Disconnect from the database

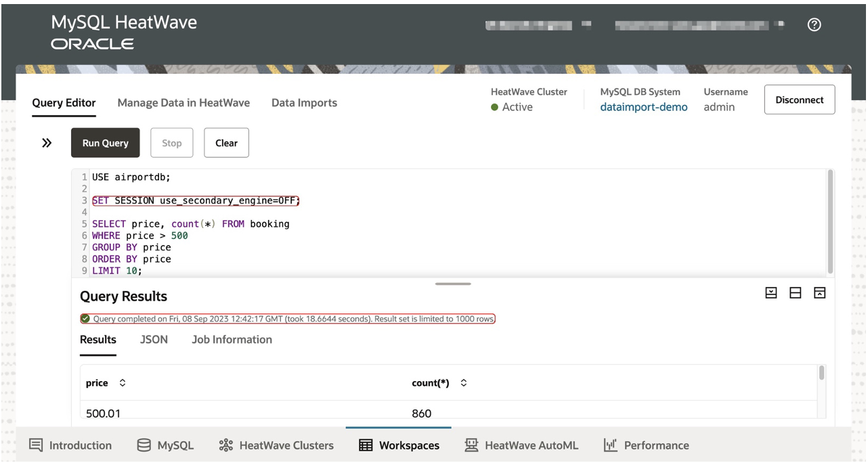pos(800,100)
